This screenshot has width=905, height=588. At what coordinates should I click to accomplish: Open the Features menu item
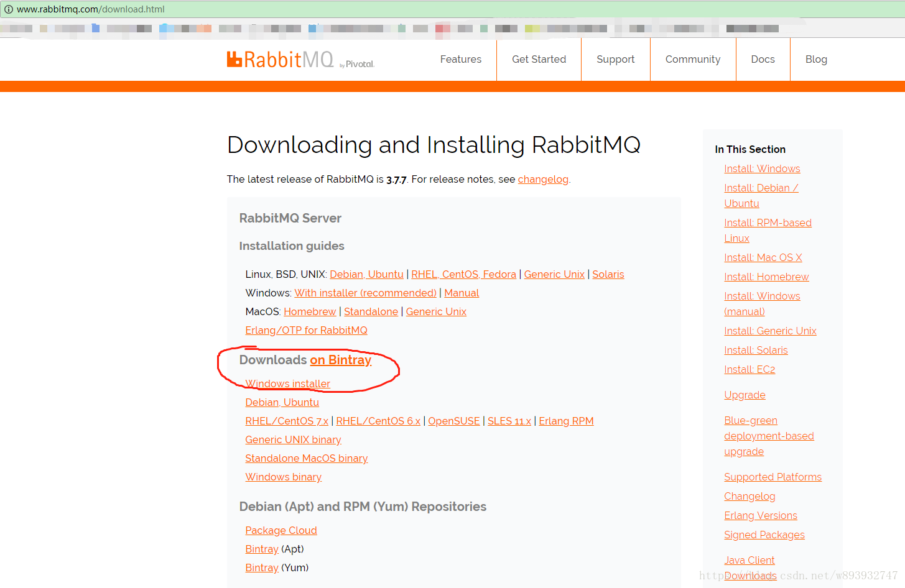point(461,59)
